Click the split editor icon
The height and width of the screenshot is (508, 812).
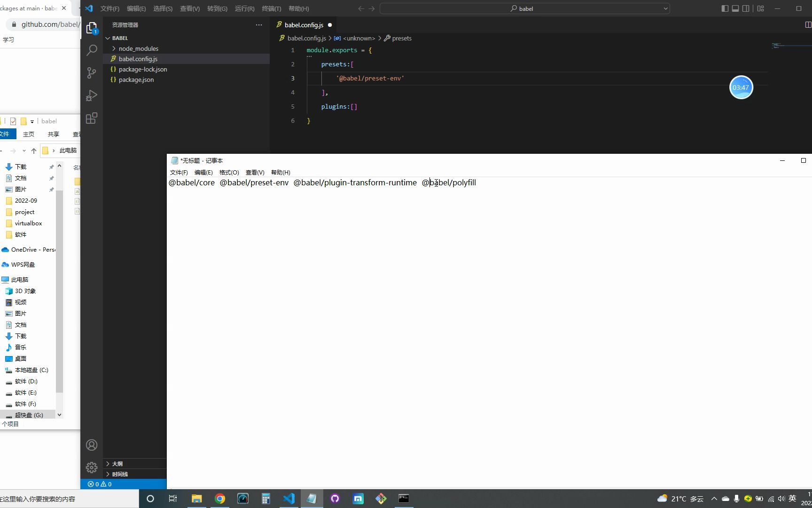pos(808,25)
